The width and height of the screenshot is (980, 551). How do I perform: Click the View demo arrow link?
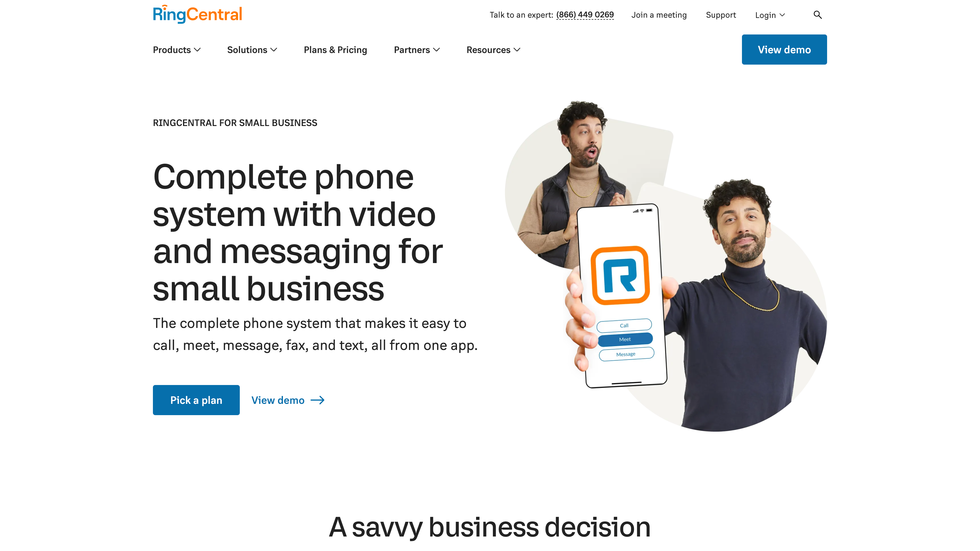(x=287, y=400)
